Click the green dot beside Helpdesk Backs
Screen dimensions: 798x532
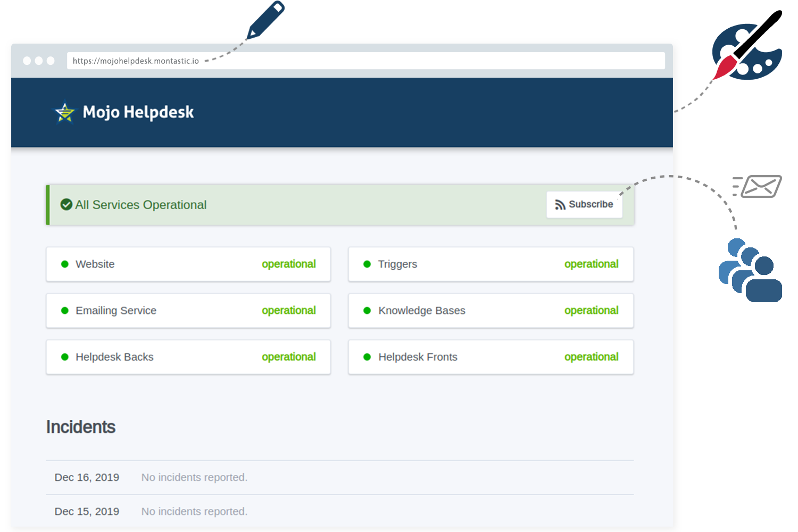(x=65, y=357)
